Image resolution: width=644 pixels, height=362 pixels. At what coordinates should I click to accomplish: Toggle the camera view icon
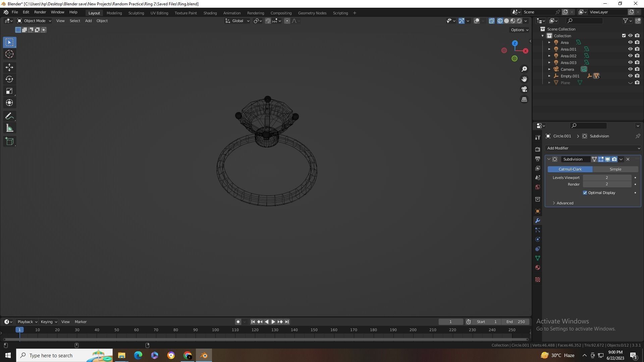point(524,89)
